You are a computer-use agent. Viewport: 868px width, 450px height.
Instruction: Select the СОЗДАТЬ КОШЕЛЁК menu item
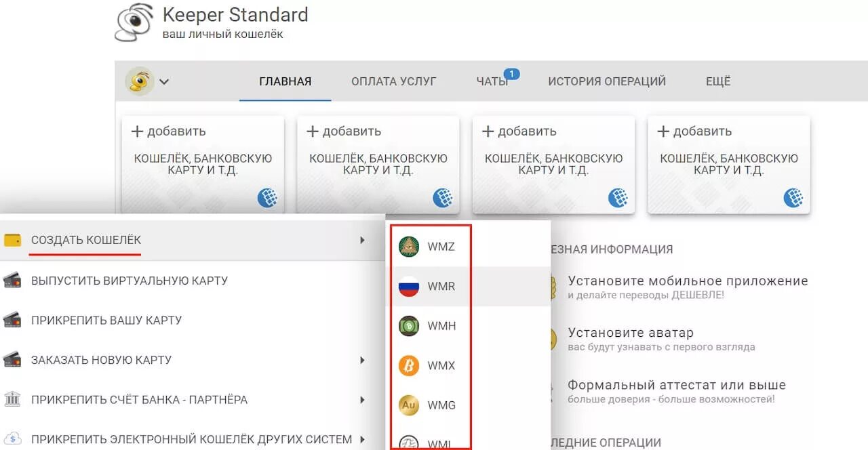[x=193, y=241]
